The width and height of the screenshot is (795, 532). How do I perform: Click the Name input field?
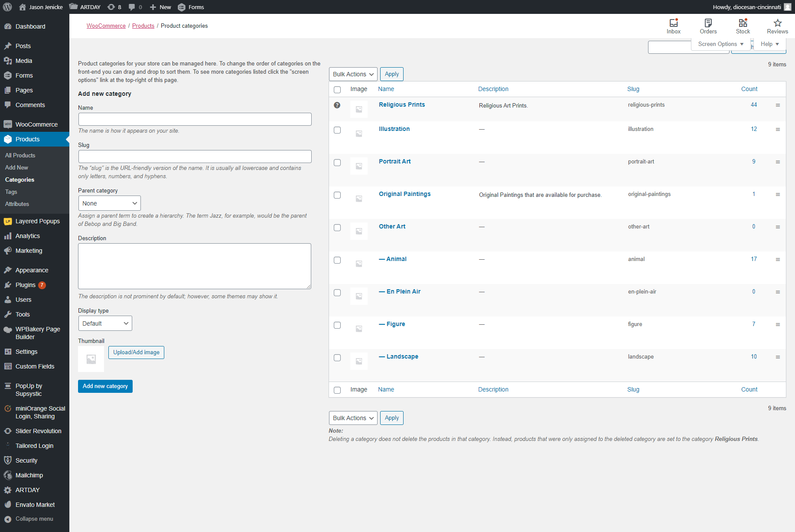(x=195, y=119)
